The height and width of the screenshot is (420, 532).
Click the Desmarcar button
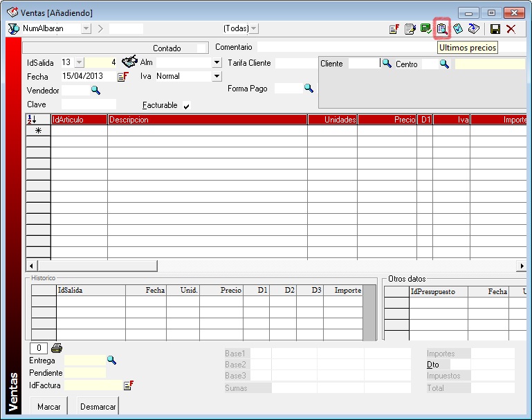pyautogui.click(x=98, y=406)
